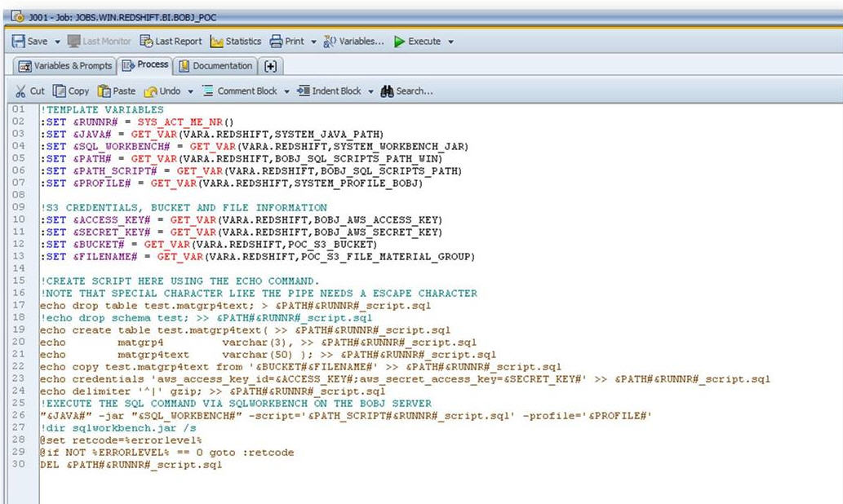Image resolution: width=843 pixels, height=504 pixels.
Task: Click 'echo delimiter' line 24
Action: click(x=212, y=391)
